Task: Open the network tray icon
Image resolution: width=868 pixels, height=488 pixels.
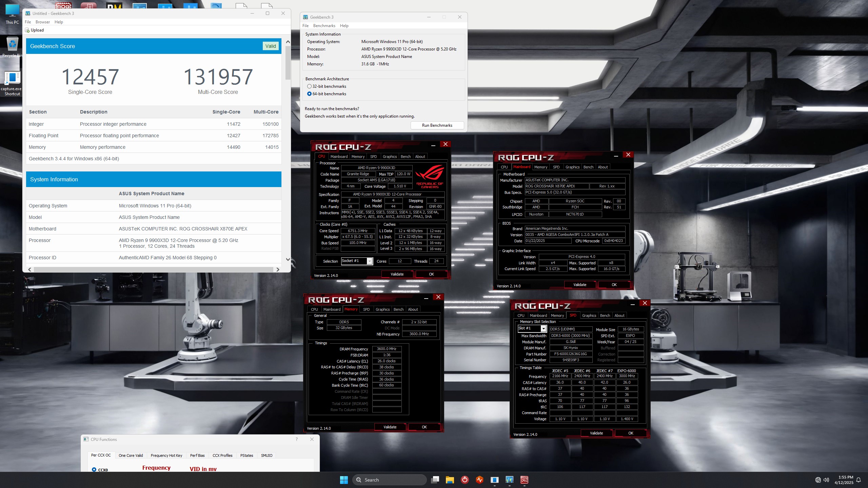Action: [818, 480]
